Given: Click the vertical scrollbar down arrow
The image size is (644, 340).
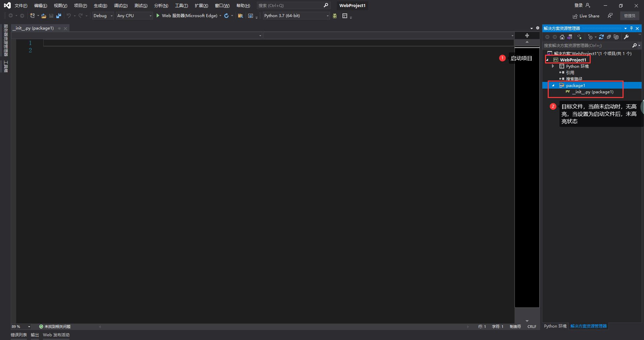Looking at the screenshot, I should (x=527, y=321).
